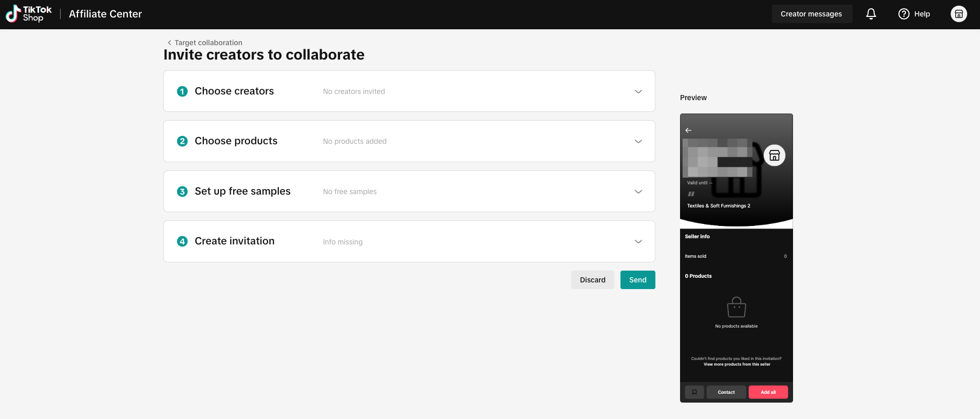This screenshot has height=419, width=980.
Task: Click the Discard button
Action: point(593,280)
